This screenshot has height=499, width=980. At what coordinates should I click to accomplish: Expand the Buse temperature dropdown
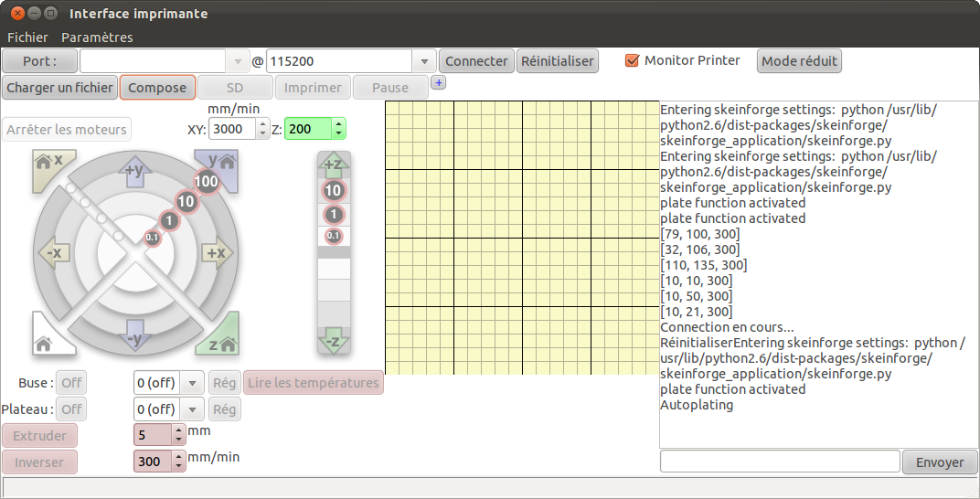click(193, 383)
